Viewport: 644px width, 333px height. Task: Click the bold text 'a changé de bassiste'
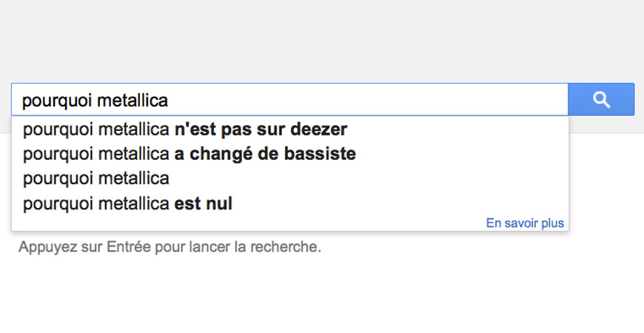[265, 154]
